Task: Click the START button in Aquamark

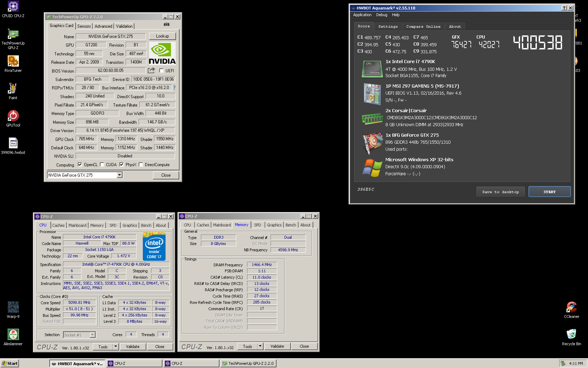Action: coord(549,192)
